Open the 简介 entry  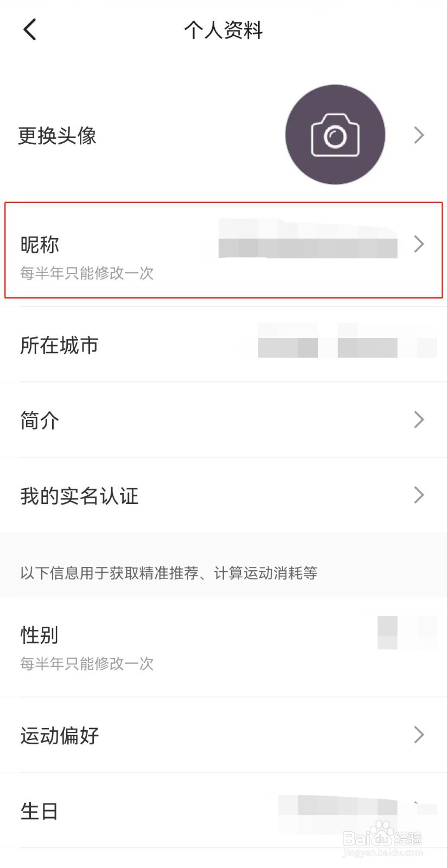[x=224, y=419]
